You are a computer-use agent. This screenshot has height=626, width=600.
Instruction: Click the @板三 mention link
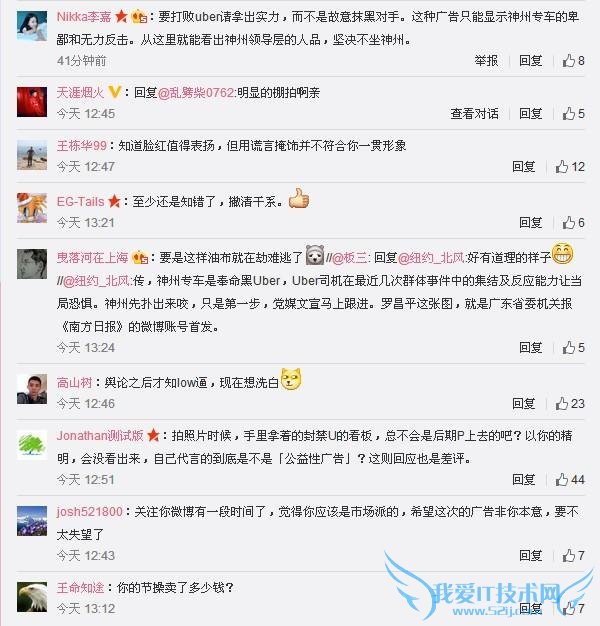click(349, 258)
